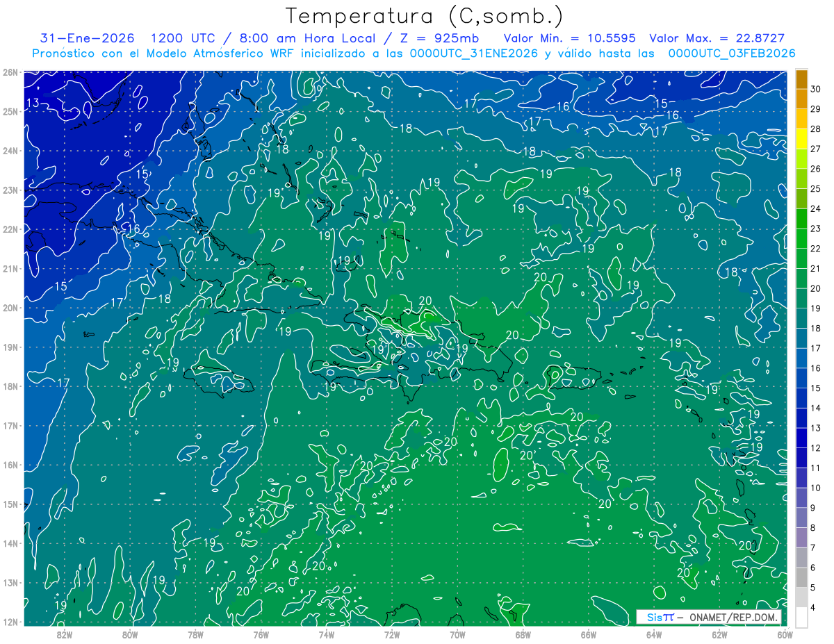Image resolution: width=834 pixels, height=644 pixels.
Task: Click the latitude axis label 15N
Action: pyautogui.click(x=10, y=504)
